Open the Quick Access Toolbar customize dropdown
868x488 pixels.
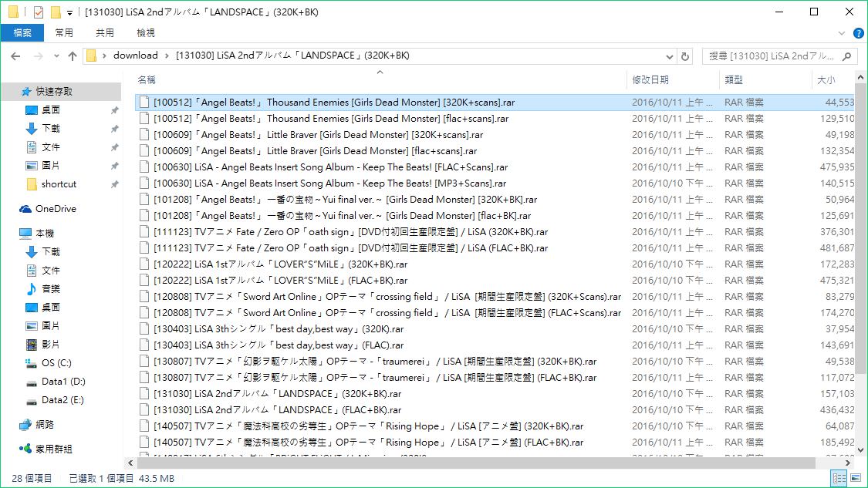(69, 12)
